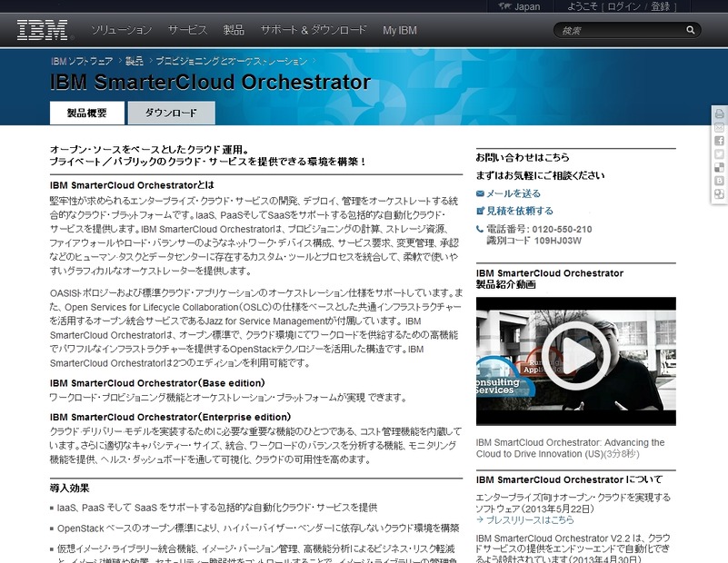Click the Enterprise edition heading

click(170, 417)
